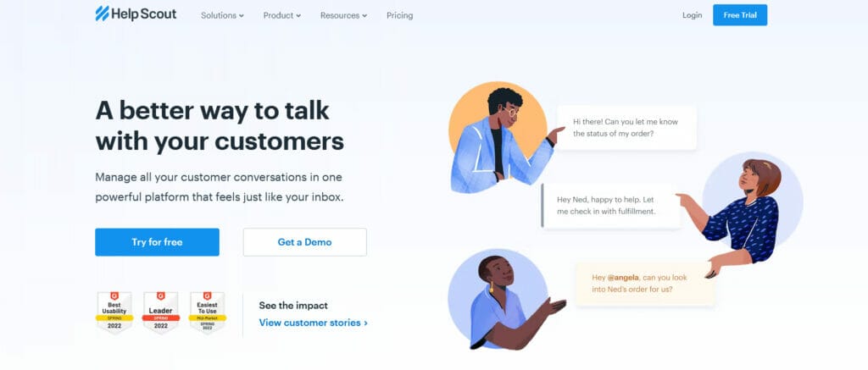Click the 'Hey Ned, happy to help' message

coord(610,206)
